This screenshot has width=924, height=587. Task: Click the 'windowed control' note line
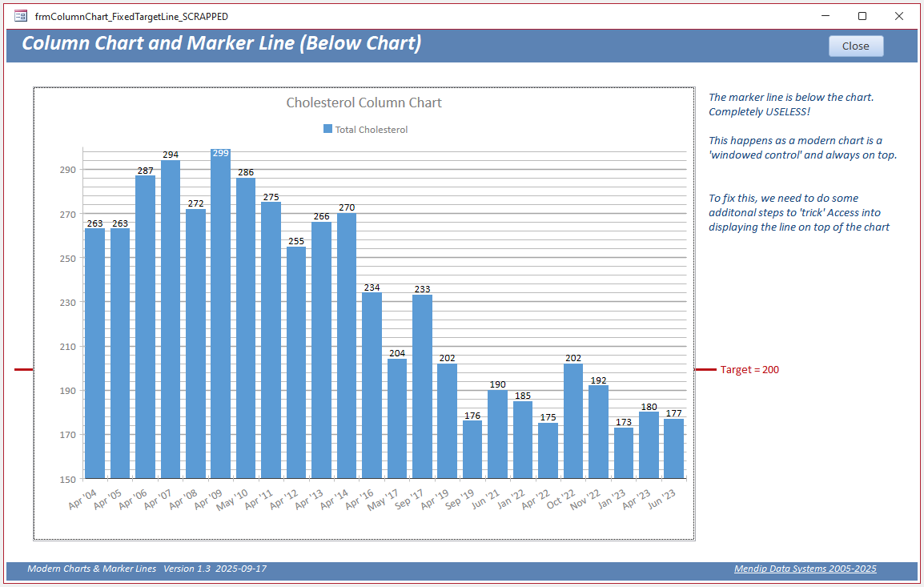[802, 155]
